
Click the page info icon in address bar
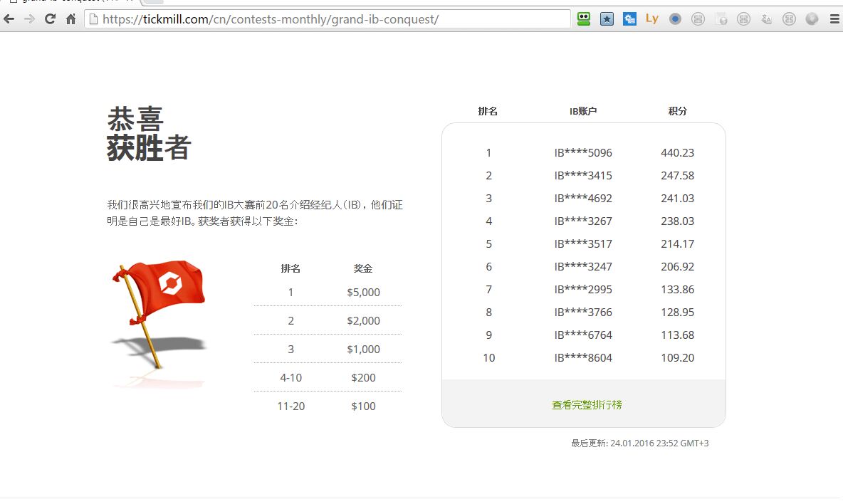(x=93, y=19)
